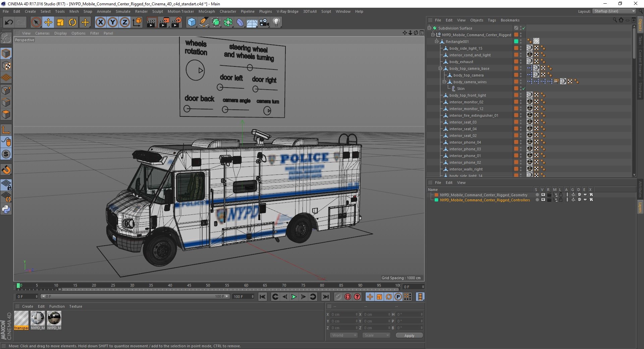The height and width of the screenshot is (349, 644).
Task: Select body_exhaust object in tree
Action: pos(461,62)
